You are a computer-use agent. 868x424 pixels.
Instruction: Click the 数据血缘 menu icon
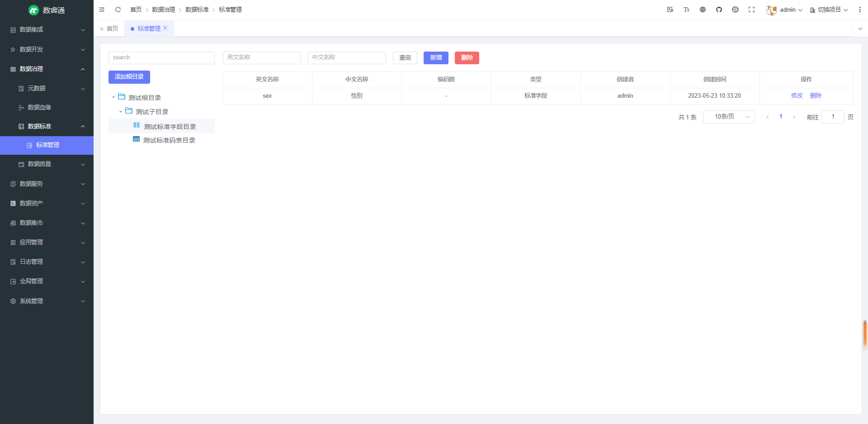click(21, 108)
